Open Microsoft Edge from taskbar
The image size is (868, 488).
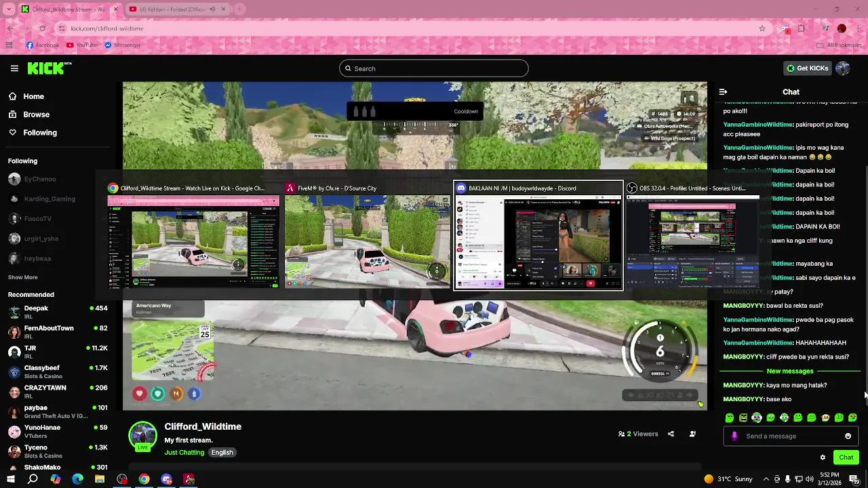pos(77,479)
